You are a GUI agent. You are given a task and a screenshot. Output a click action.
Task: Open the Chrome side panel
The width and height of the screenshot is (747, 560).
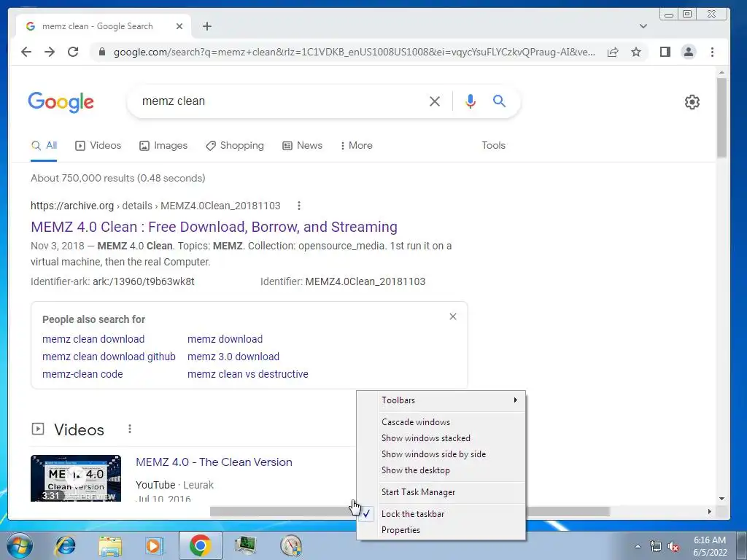click(x=665, y=52)
